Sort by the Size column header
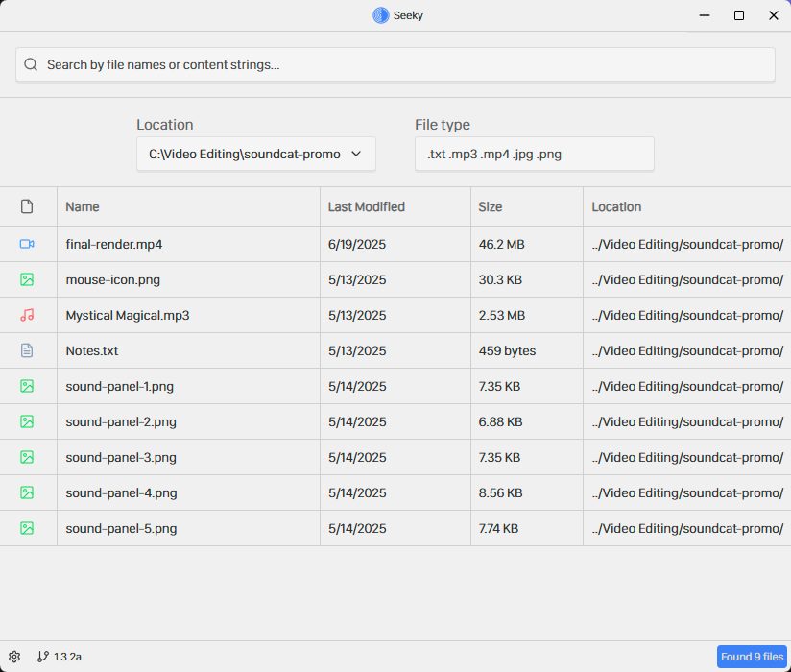 pyautogui.click(x=490, y=206)
